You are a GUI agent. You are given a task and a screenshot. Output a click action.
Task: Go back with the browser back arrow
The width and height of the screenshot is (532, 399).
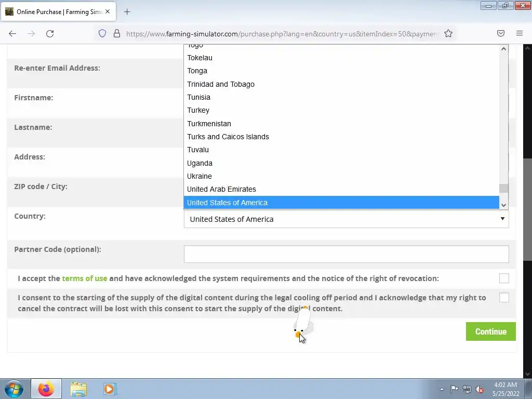[x=12, y=34]
